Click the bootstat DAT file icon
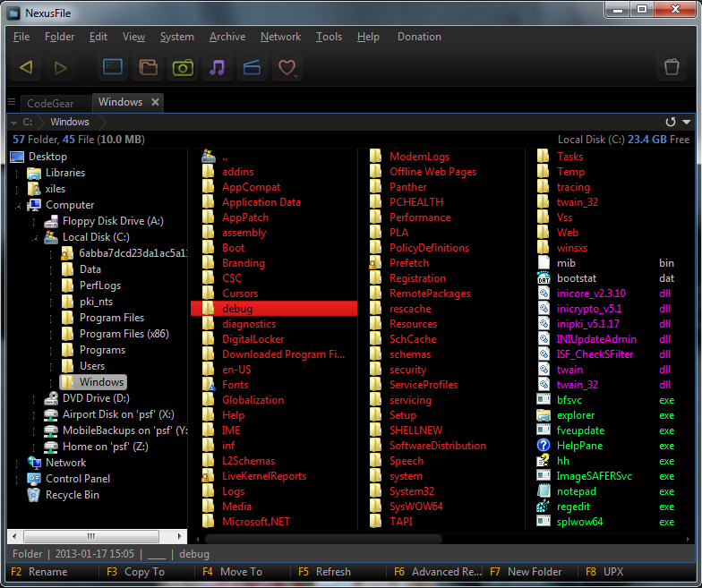This screenshot has height=588, width=702. 543,277
